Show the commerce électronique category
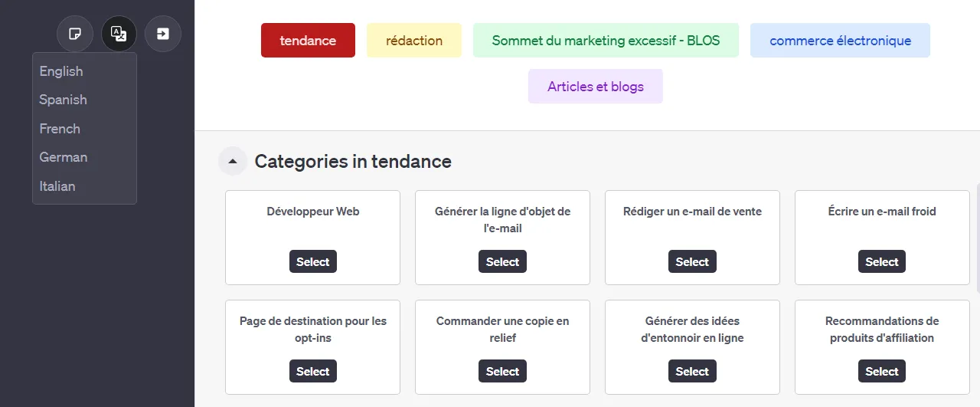This screenshot has width=980, height=407. 840,41
